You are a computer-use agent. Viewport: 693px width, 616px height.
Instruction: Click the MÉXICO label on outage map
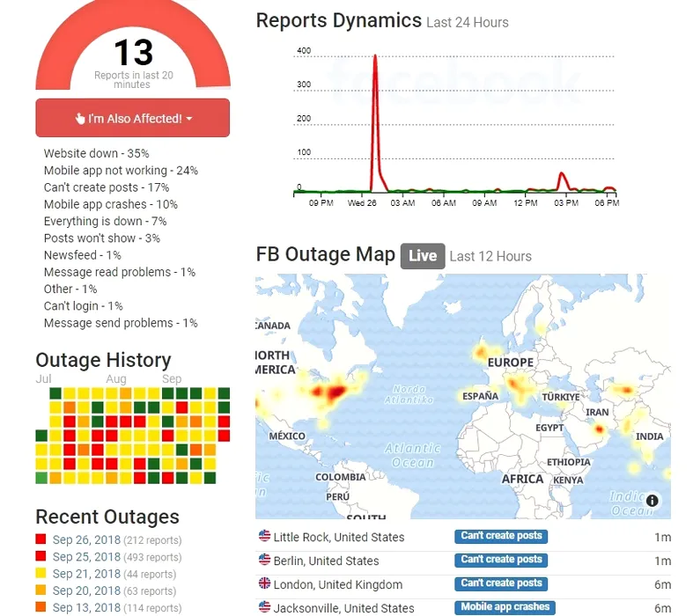coord(287,436)
